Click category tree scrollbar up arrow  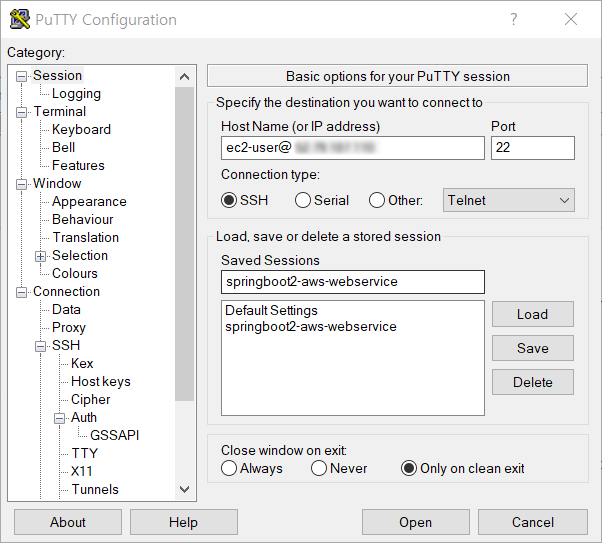[185, 77]
